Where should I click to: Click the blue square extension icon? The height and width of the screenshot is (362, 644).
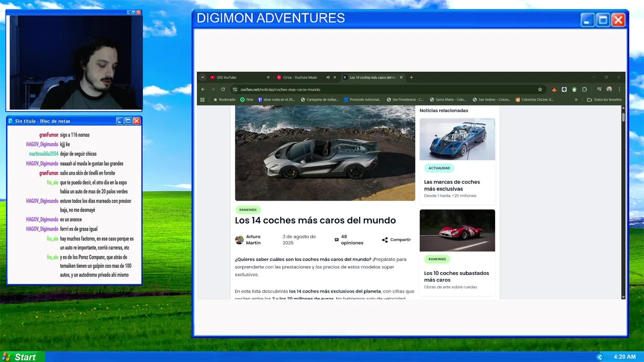pyautogui.click(x=564, y=89)
